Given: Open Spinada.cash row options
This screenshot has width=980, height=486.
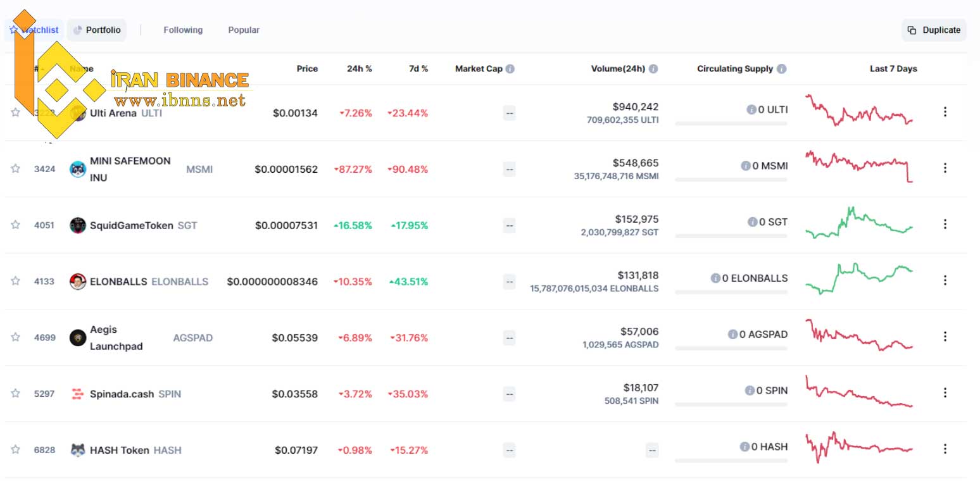Looking at the screenshot, I should (945, 392).
